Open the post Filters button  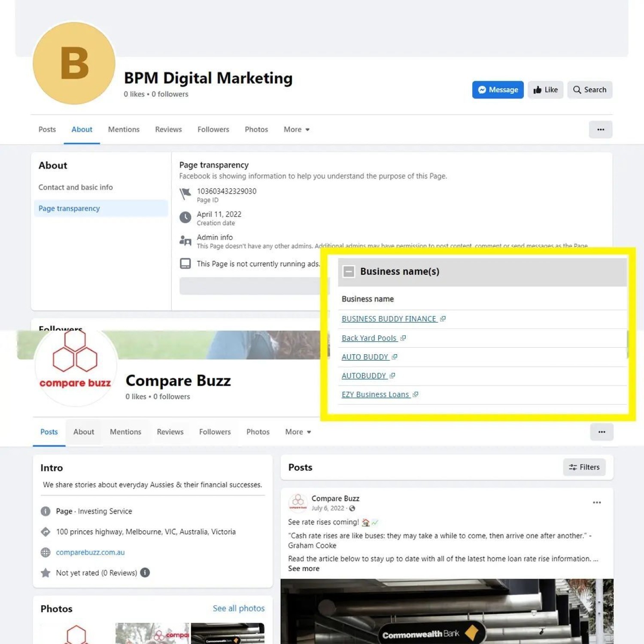pos(584,467)
